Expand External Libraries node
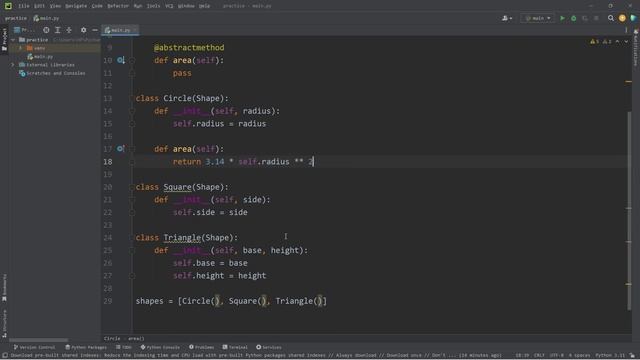Viewport: 640px width, 360px height. (13, 64)
